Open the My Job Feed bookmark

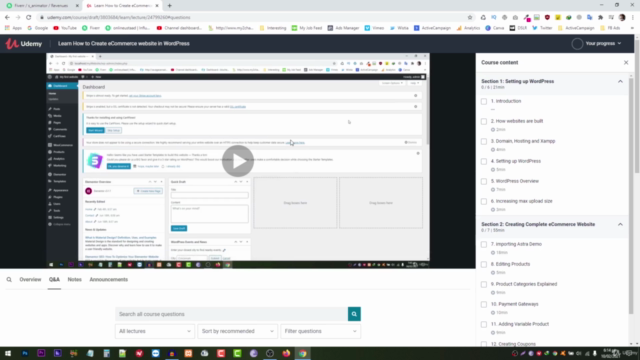pos(307,28)
